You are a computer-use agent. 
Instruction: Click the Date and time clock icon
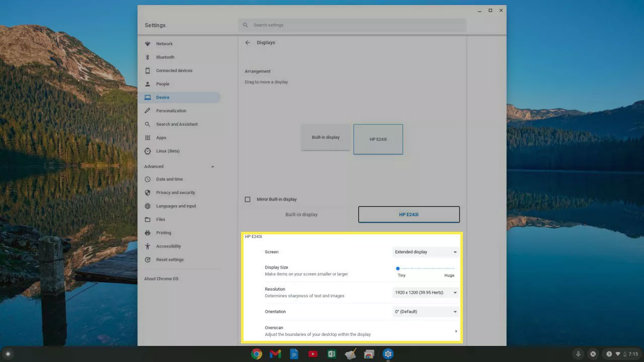(147, 179)
